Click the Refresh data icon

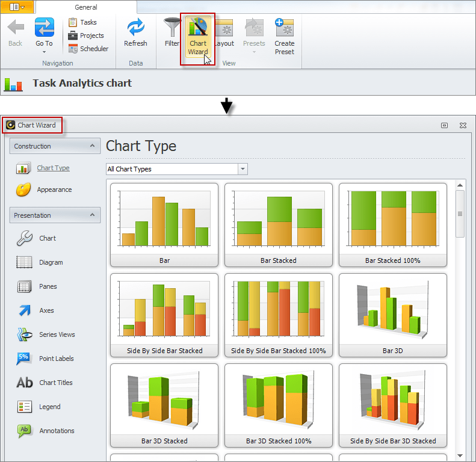click(x=135, y=29)
